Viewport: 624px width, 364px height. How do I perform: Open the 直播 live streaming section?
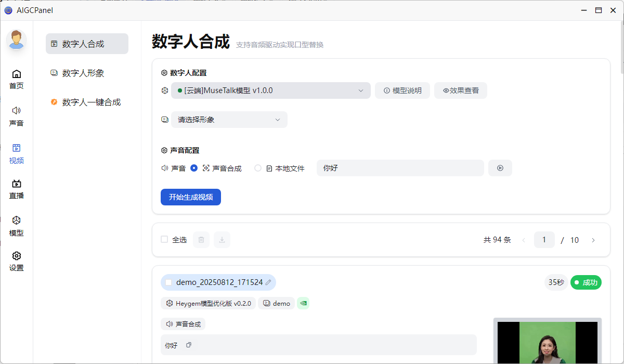tap(16, 189)
